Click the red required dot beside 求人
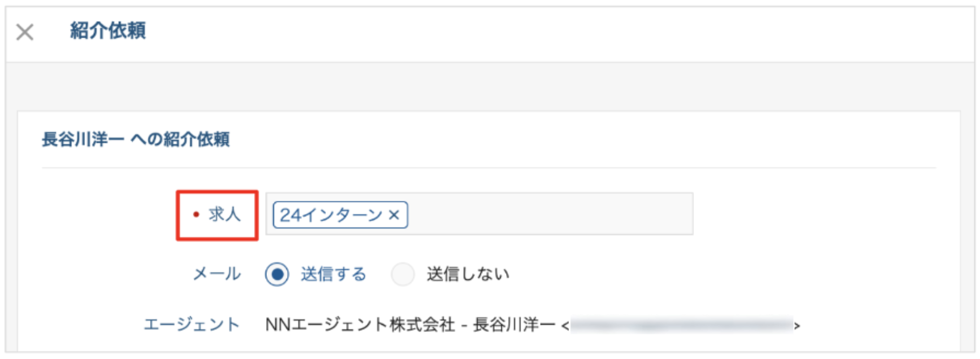The height and width of the screenshot is (359, 980). [x=196, y=215]
